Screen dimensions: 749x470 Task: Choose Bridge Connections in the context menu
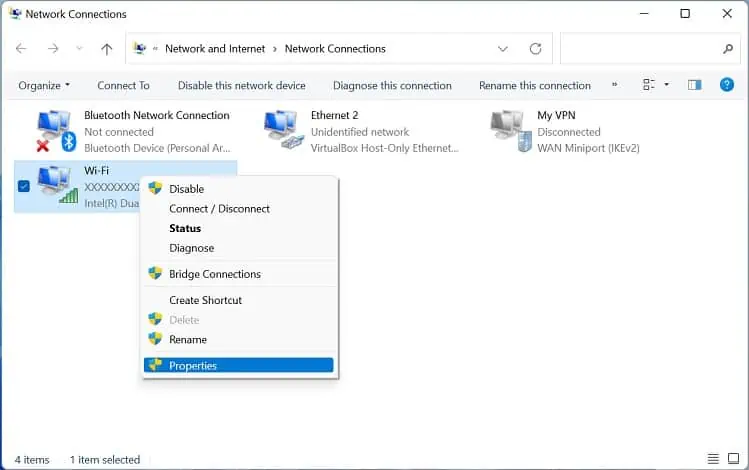click(241, 274)
